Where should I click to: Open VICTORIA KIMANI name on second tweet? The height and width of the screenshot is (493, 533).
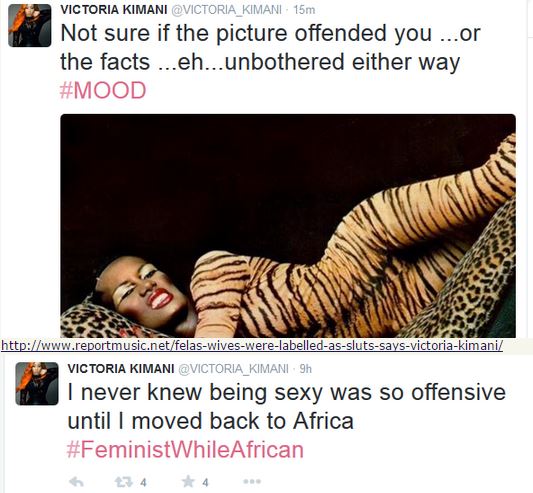[x=121, y=369]
